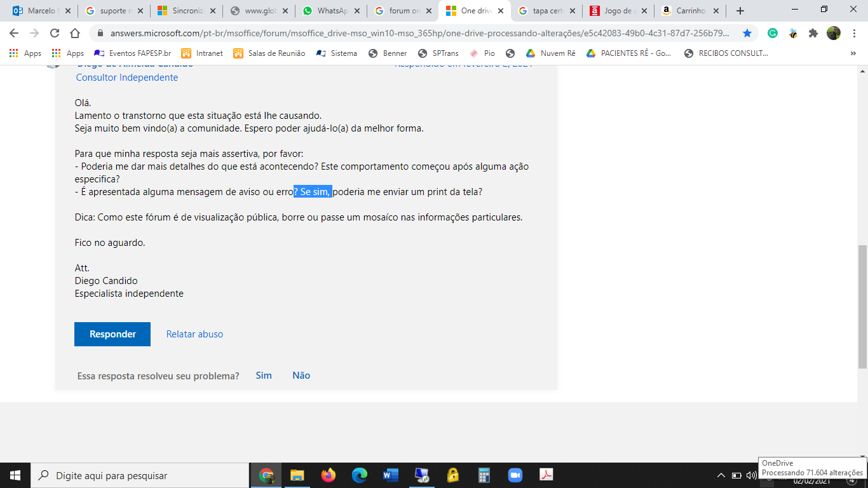
Task: Open the PACIENTES RÊ bookmark
Action: (x=628, y=53)
